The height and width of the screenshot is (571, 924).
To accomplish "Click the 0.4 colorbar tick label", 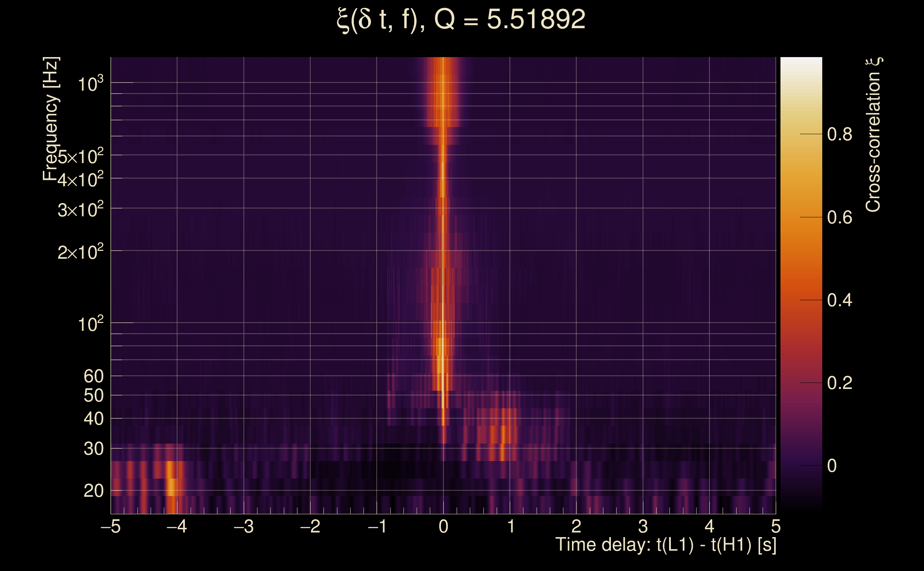I will [x=839, y=300].
